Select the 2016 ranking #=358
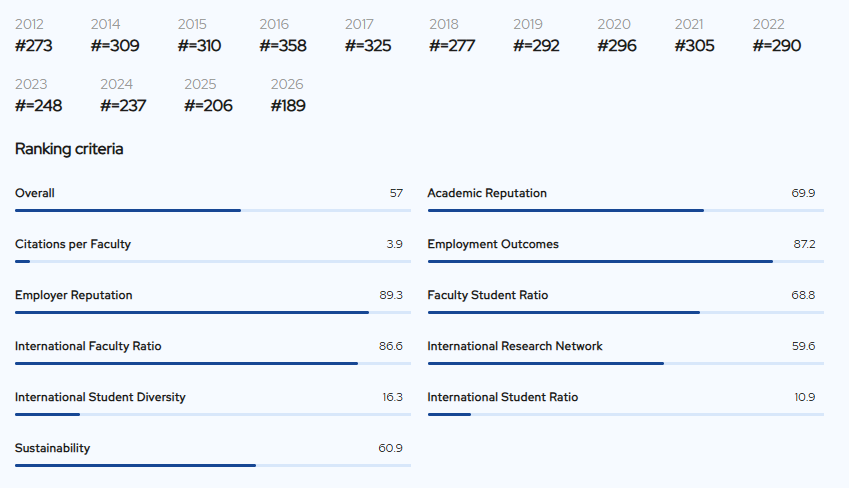Screen dimensions: 849x488 point(282,45)
